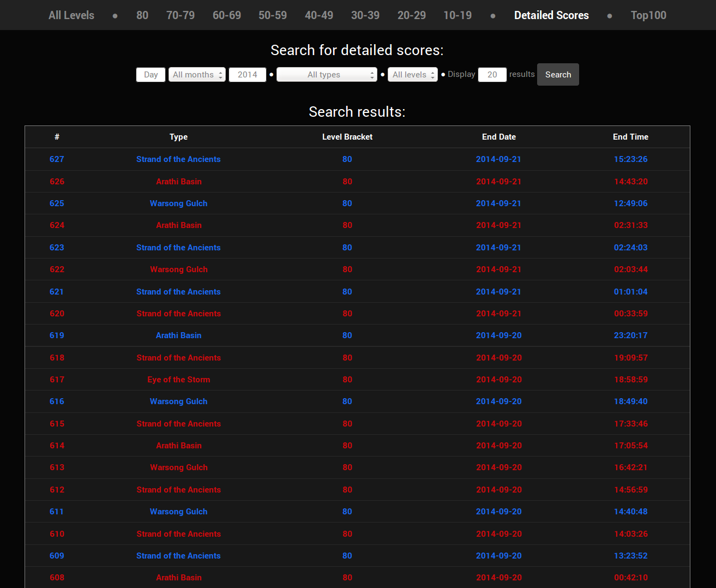Expand the All levels dropdown
The height and width of the screenshot is (588, 716).
point(413,75)
